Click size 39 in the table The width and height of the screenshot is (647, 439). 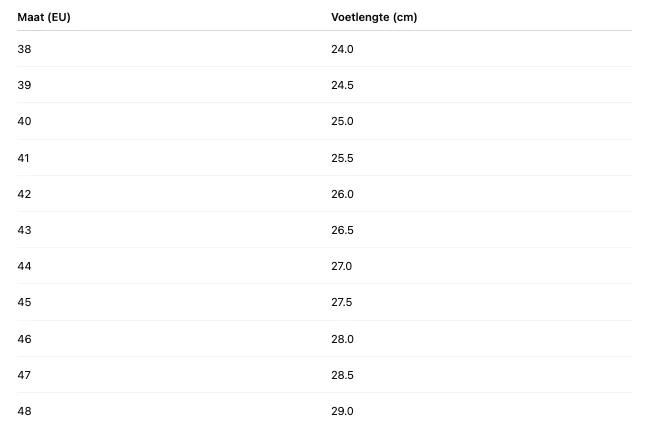pyautogui.click(x=25, y=85)
